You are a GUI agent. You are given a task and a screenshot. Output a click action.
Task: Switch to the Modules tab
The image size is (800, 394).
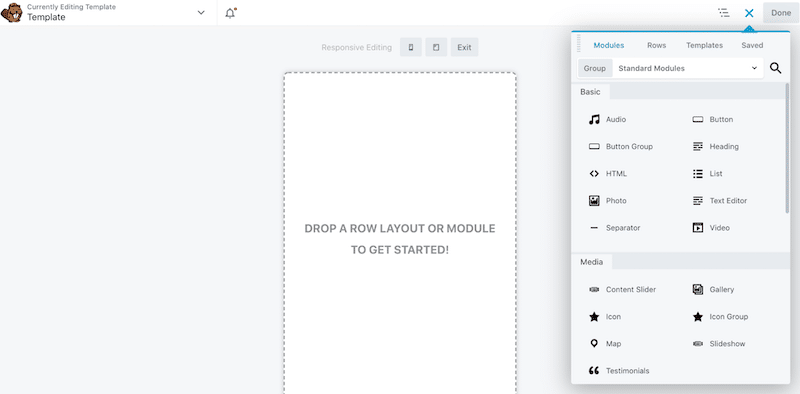coord(609,45)
